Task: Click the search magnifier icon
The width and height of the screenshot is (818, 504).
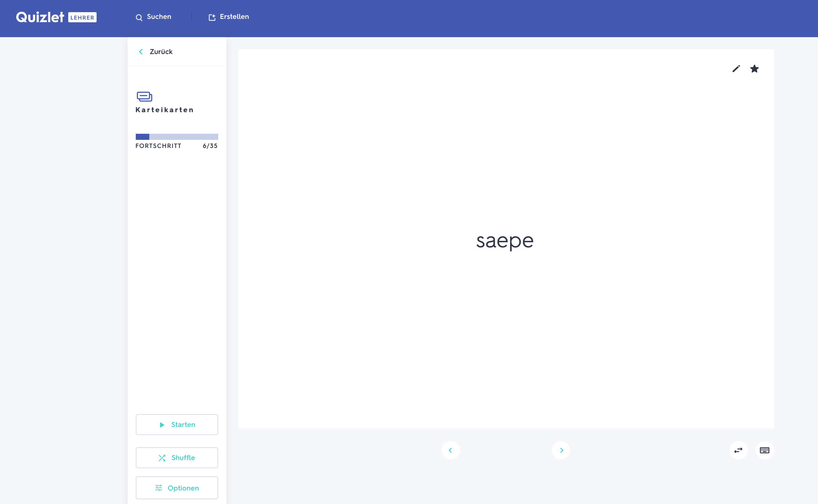Action: (x=139, y=18)
